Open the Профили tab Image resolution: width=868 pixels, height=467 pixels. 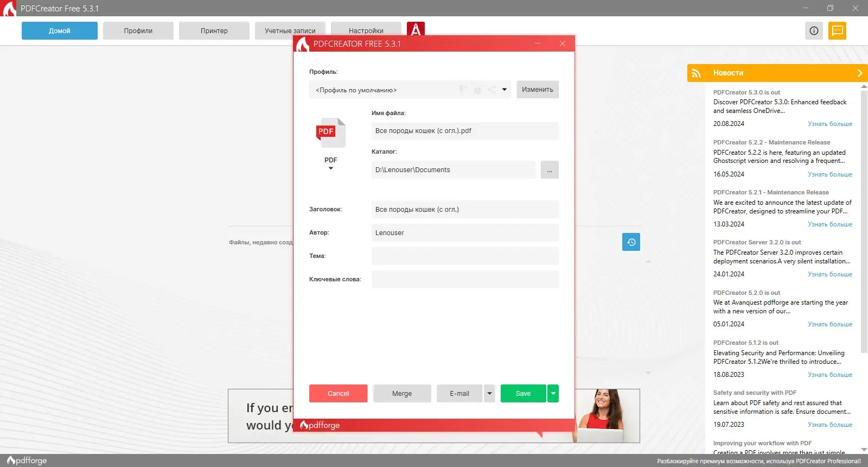(138, 30)
